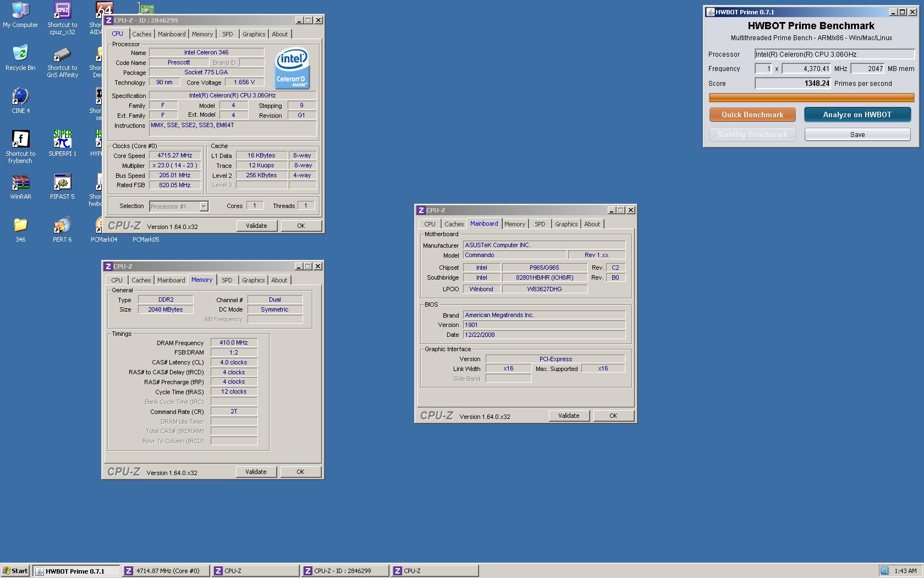Launch the SUPERPI 1 desktop icon
Image resolution: width=924 pixels, height=578 pixels.
[62, 144]
